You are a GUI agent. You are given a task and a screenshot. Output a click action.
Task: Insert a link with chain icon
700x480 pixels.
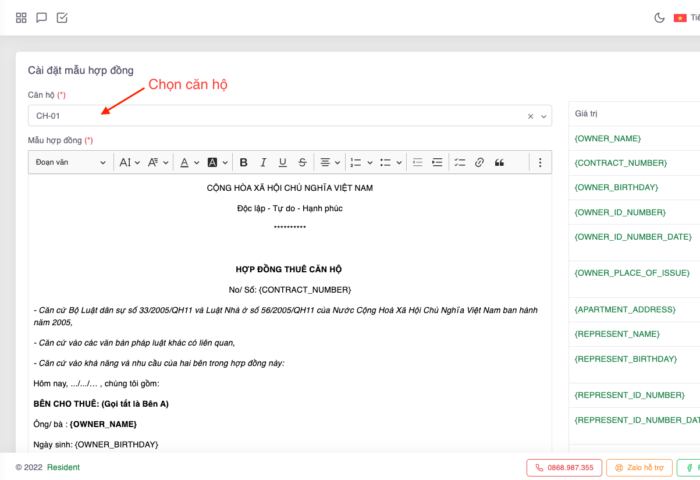(479, 162)
